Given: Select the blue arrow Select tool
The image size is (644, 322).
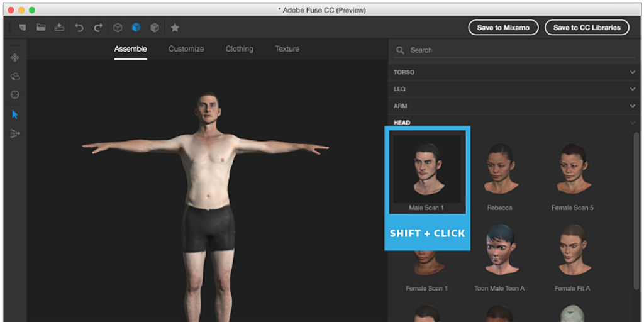Looking at the screenshot, I should point(15,114).
